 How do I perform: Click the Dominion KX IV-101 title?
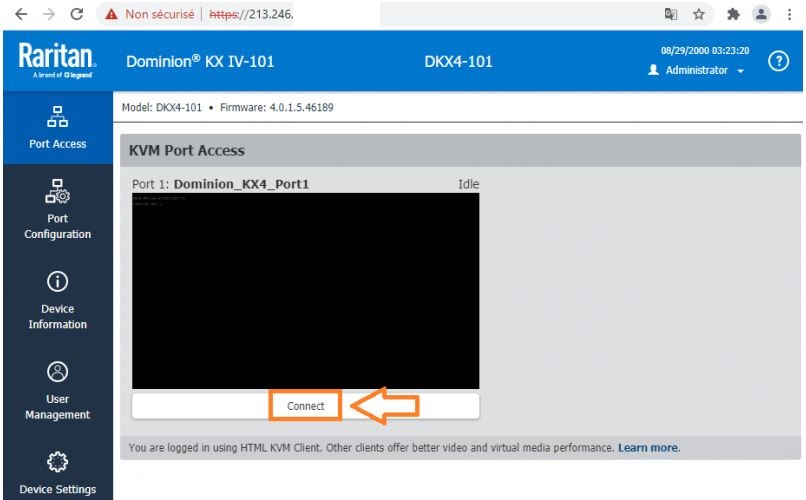[200, 62]
